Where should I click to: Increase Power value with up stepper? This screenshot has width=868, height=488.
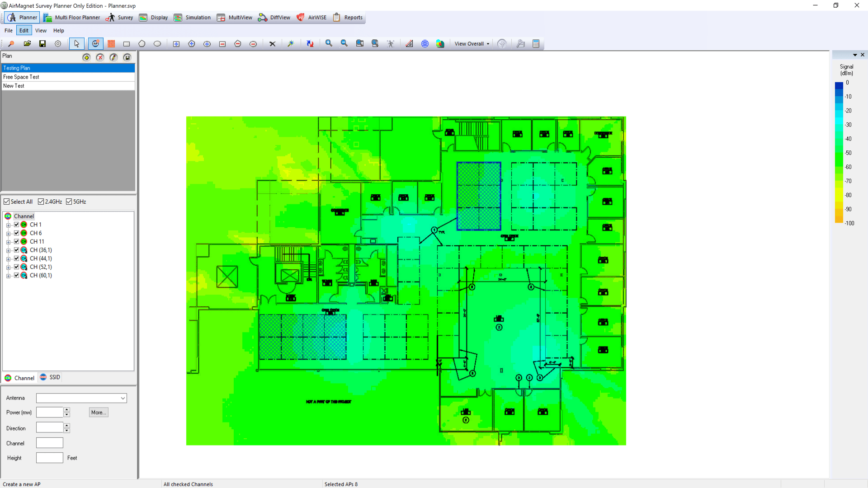(x=66, y=410)
